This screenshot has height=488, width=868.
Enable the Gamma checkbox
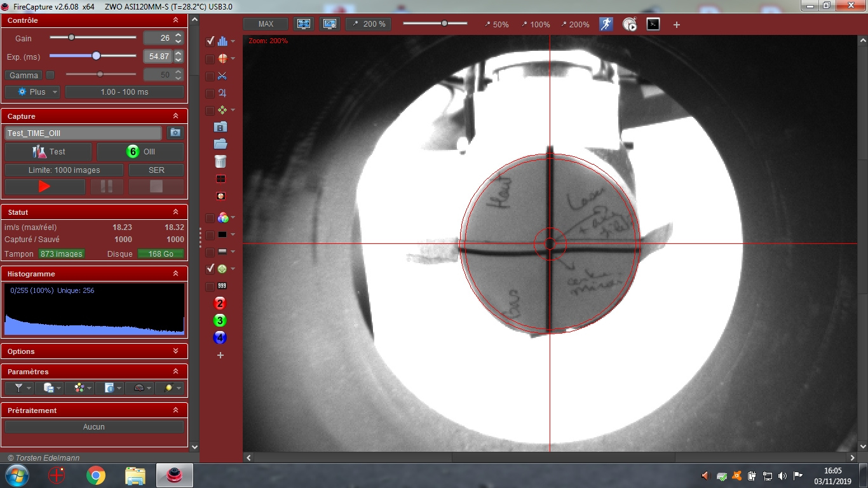point(51,75)
